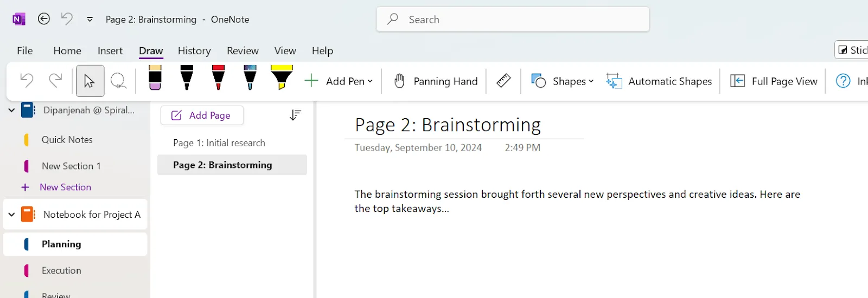This screenshot has height=298, width=868.
Task: Pick the black pen
Action: pyautogui.click(x=187, y=77)
